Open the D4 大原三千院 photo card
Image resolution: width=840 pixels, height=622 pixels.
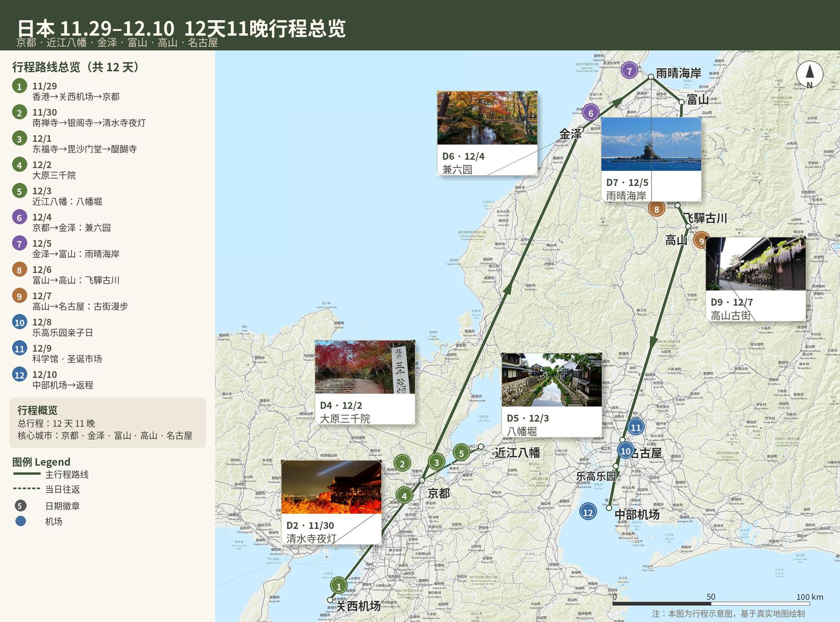[365, 382]
